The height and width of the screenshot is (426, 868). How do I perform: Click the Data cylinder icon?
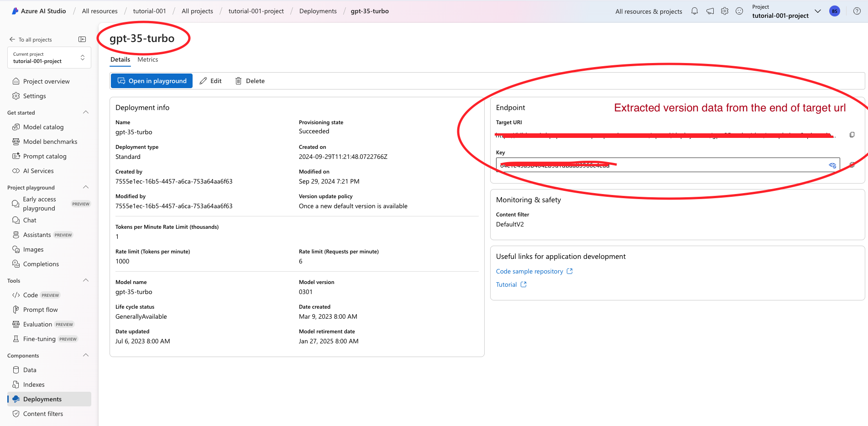click(16, 370)
